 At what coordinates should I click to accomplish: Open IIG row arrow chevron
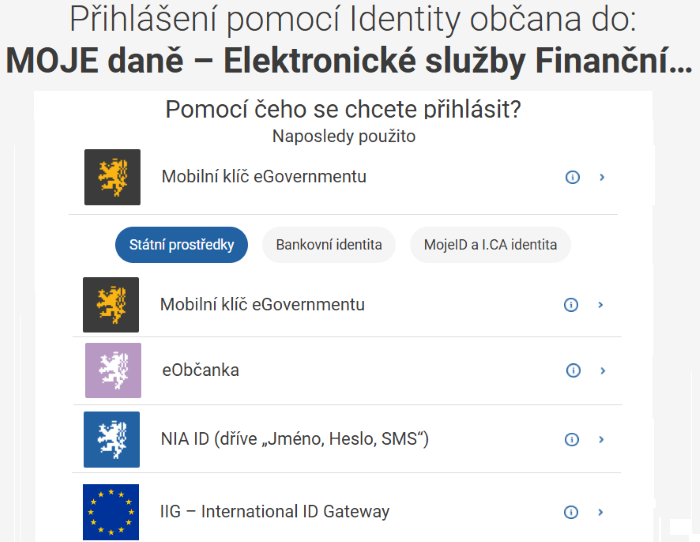pos(600,512)
